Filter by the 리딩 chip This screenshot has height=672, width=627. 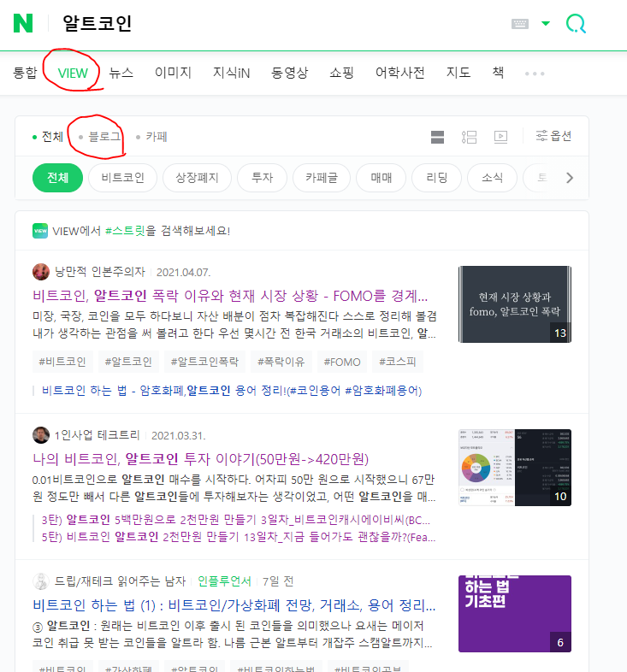[436, 178]
